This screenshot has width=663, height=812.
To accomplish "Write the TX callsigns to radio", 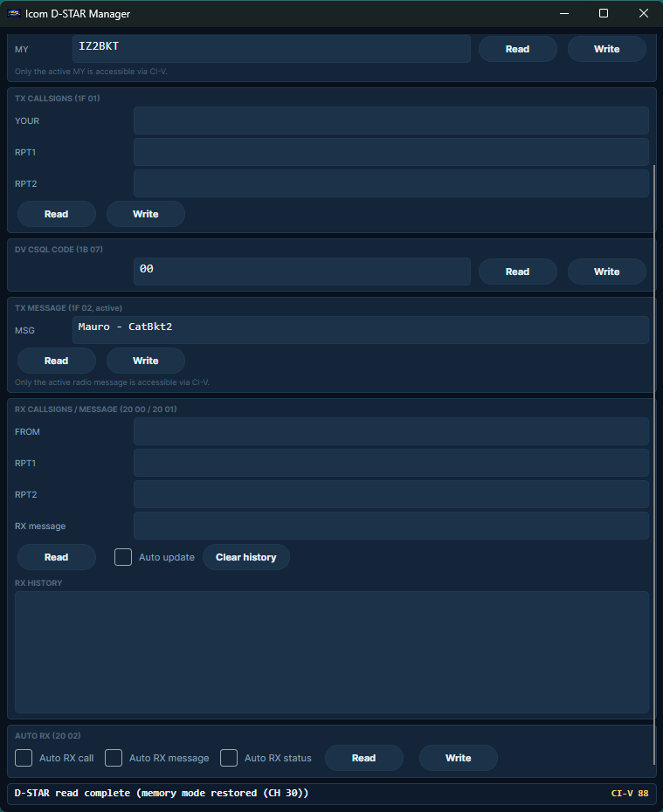I will (x=146, y=214).
